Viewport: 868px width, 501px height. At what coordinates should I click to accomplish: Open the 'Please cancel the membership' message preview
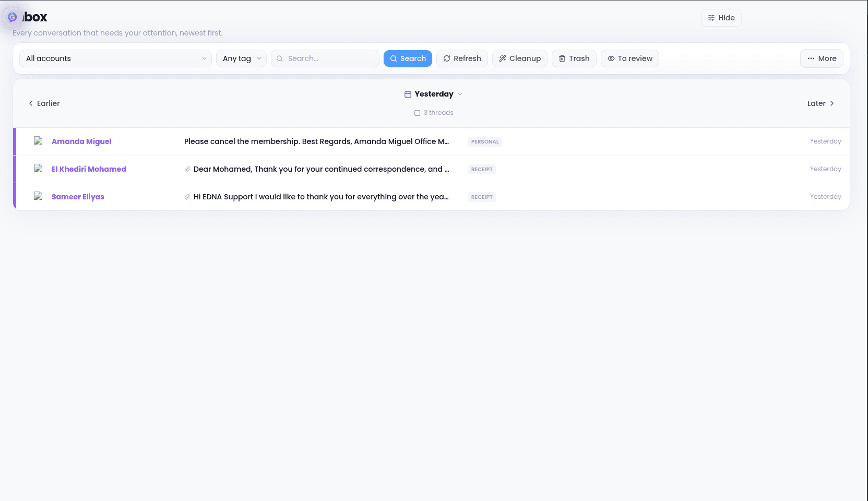coord(316,141)
